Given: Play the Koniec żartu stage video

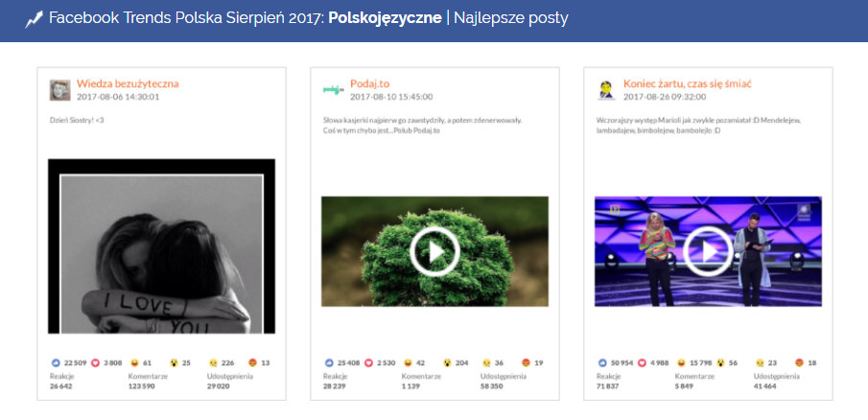Looking at the screenshot, I should [708, 251].
